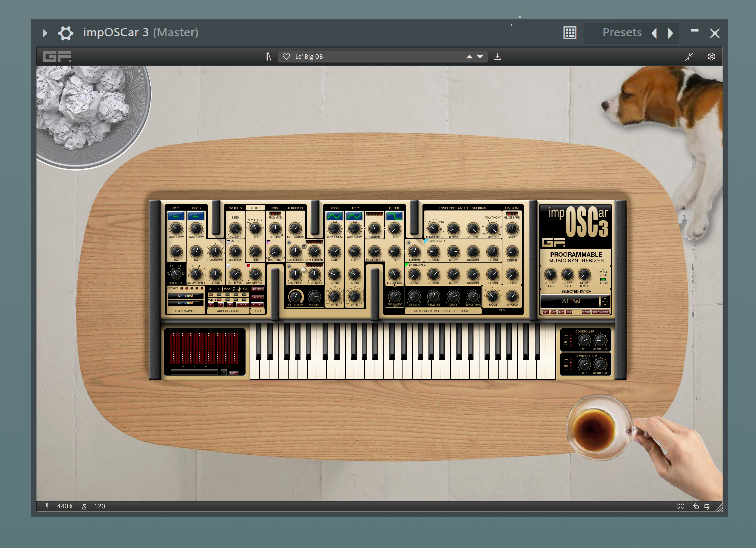Toggle the checkbox above FILTER AMT
This screenshot has height=548, width=756.
point(229,266)
